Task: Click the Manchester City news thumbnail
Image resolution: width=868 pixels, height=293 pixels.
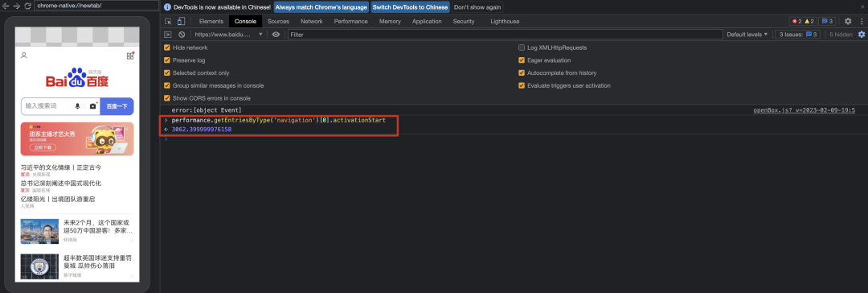Action: pos(39,266)
